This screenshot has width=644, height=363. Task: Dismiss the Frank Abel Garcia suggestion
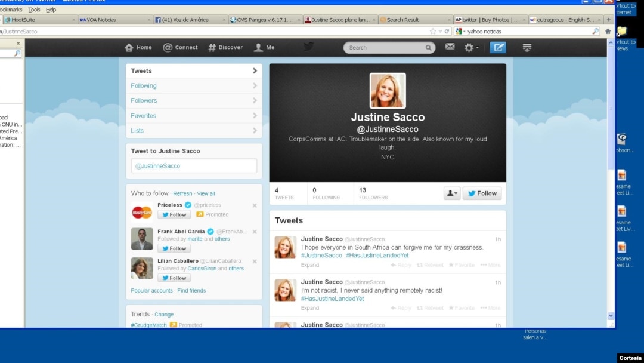coord(255,232)
